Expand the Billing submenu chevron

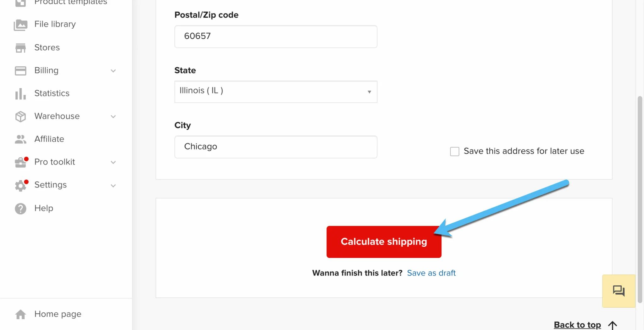point(113,71)
